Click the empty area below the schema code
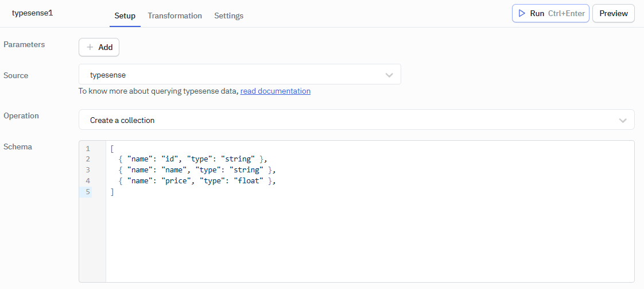Image resolution: width=644 pixels, height=289 pixels. click(367, 241)
